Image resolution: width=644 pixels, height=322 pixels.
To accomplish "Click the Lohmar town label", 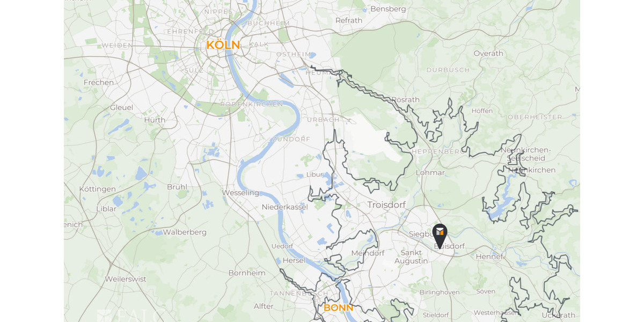I will click(430, 173).
